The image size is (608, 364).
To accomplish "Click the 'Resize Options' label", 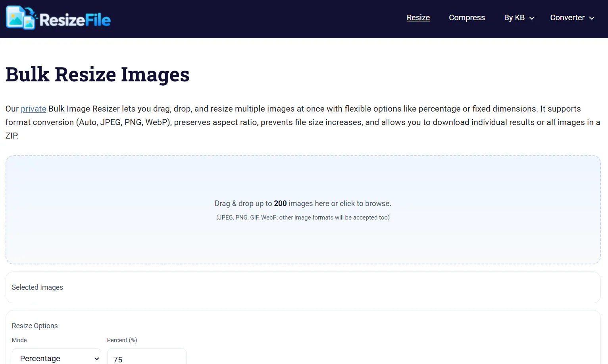I will tap(35, 326).
